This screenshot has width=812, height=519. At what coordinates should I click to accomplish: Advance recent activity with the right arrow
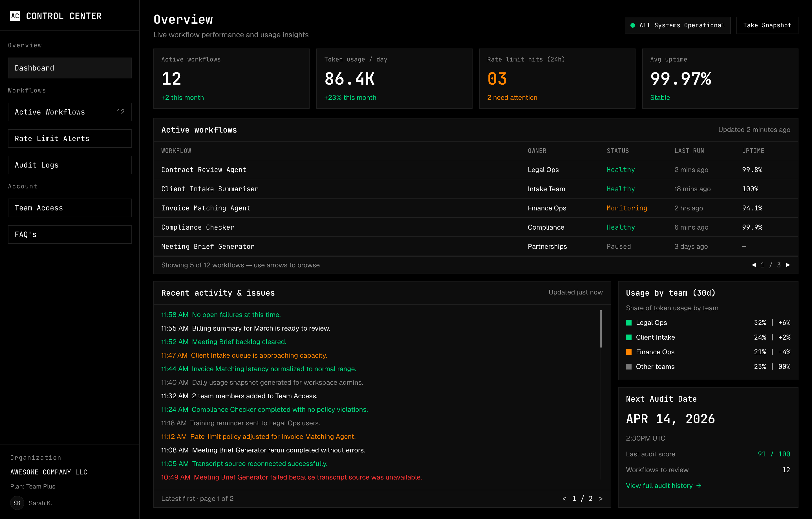(601, 498)
